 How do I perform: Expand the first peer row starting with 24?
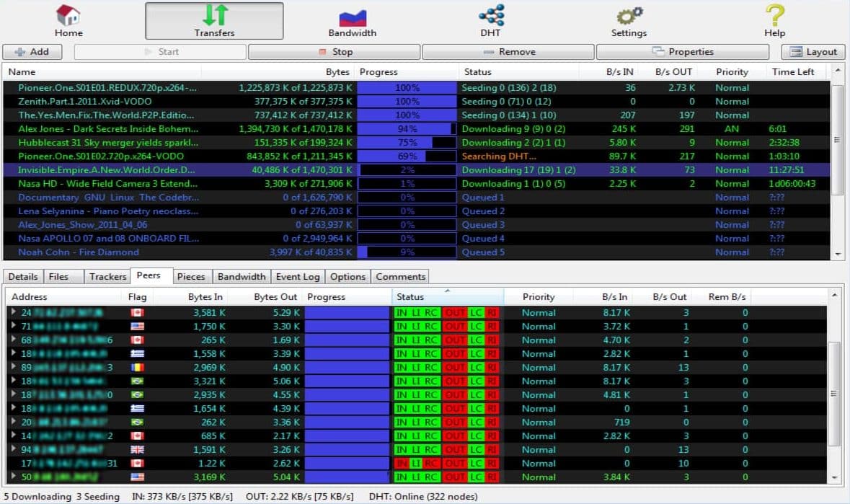14,313
